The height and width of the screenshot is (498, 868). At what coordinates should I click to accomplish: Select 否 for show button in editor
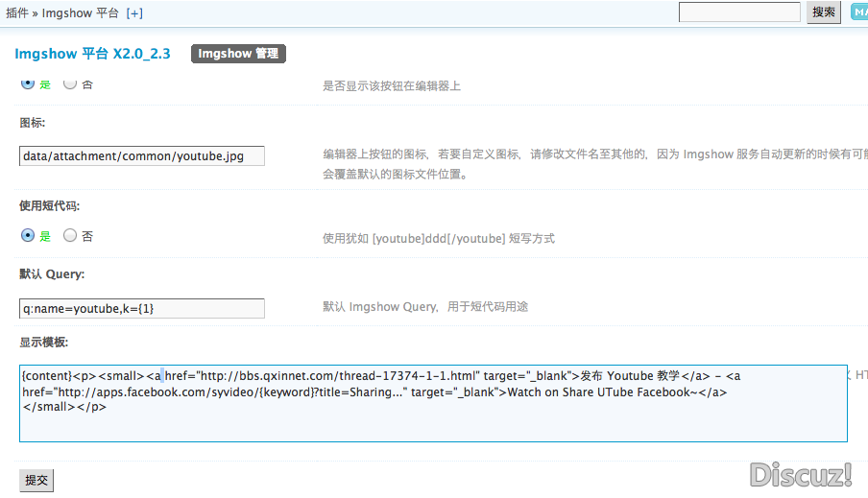click(x=70, y=83)
